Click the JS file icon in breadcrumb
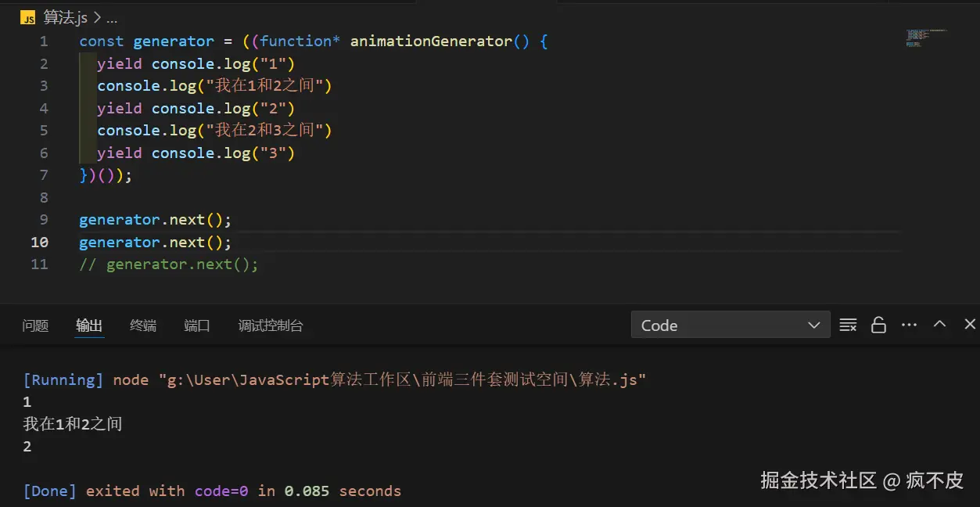This screenshot has width=980, height=507. pyautogui.click(x=28, y=17)
